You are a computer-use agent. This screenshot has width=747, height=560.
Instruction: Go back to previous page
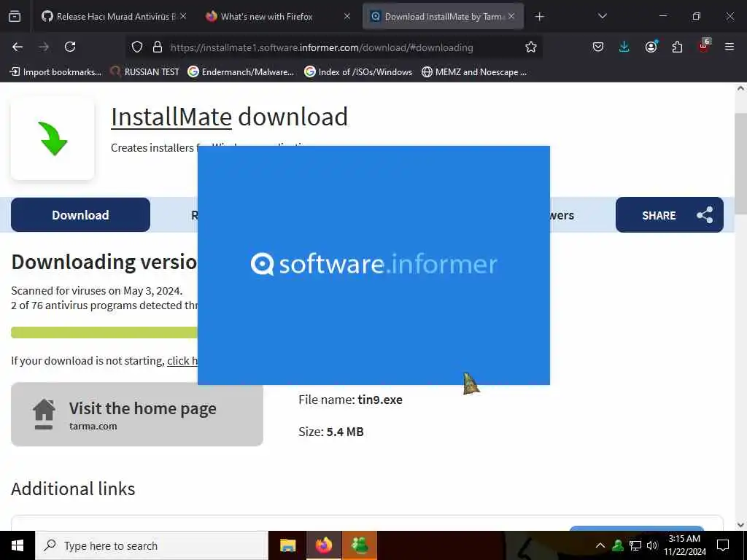click(18, 47)
